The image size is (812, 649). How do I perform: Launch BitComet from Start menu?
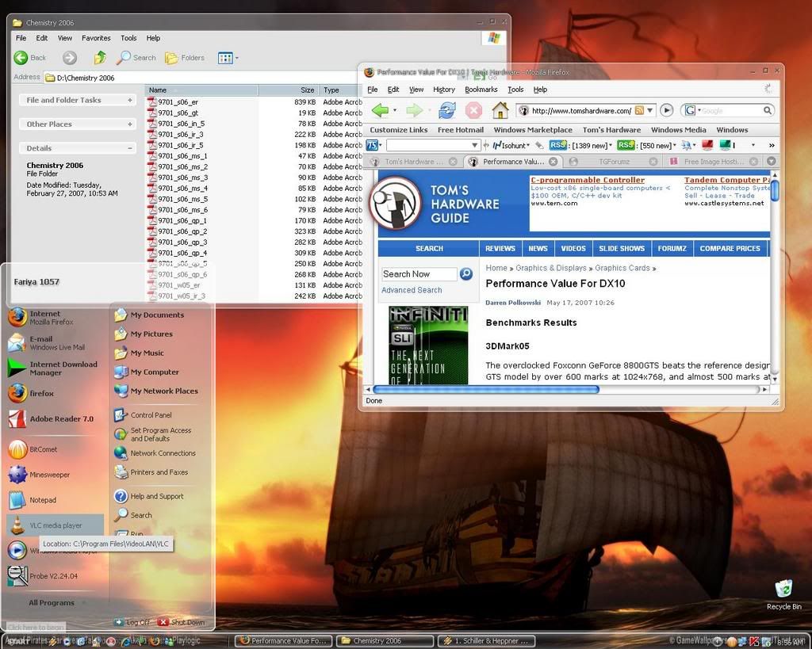point(55,449)
